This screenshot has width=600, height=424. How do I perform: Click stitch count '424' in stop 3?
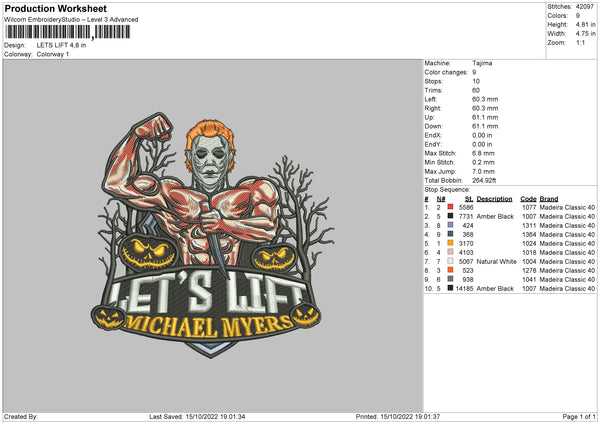[468, 225]
